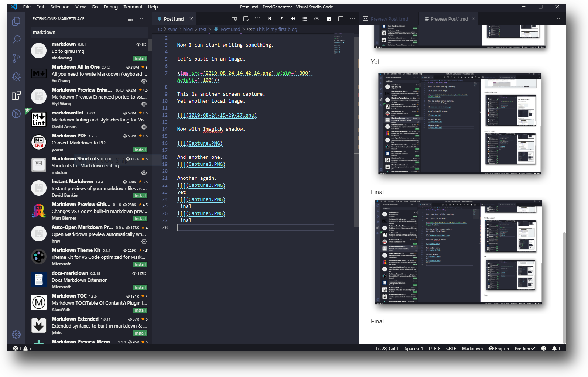Open the Debug view bug icon
588x377 pixels.
(x=16, y=76)
